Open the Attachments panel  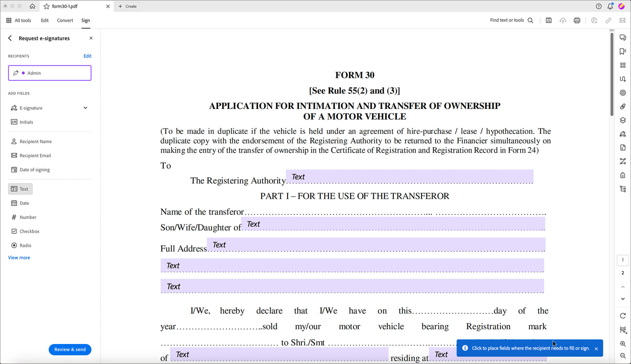click(x=623, y=106)
